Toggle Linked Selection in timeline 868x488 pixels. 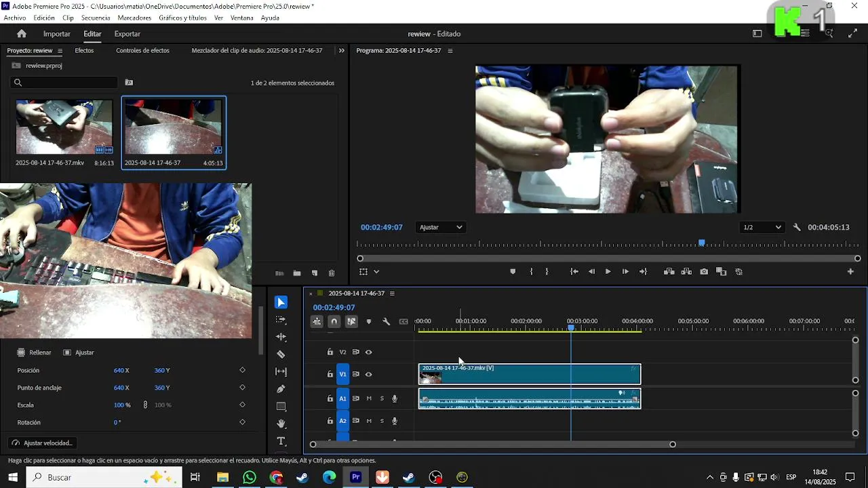click(x=351, y=321)
